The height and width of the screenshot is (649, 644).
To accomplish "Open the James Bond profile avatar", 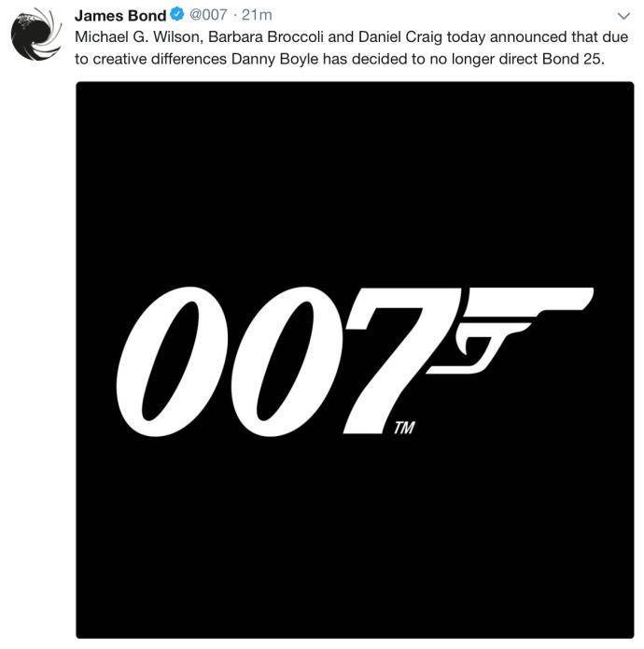I will (36, 34).
